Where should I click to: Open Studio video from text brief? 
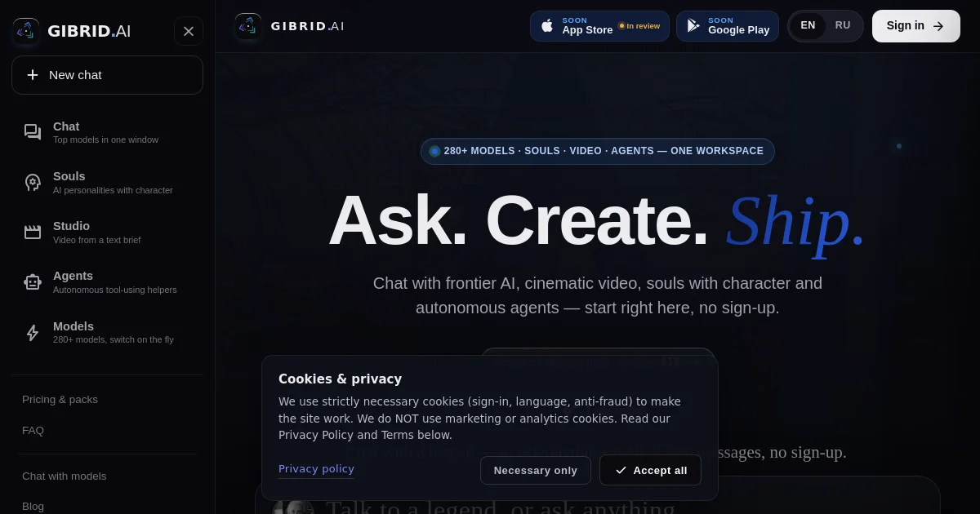tap(107, 232)
